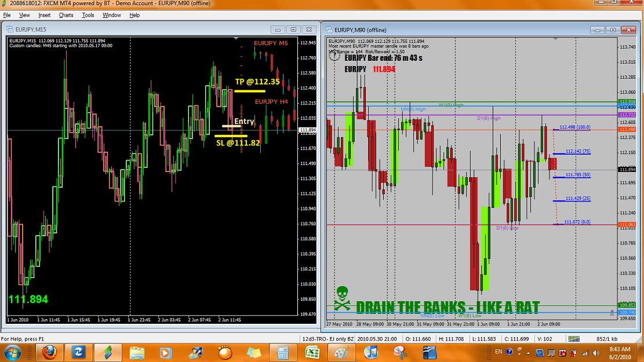Maximize the EURJPY,M15 chart window

coord(293,30)
